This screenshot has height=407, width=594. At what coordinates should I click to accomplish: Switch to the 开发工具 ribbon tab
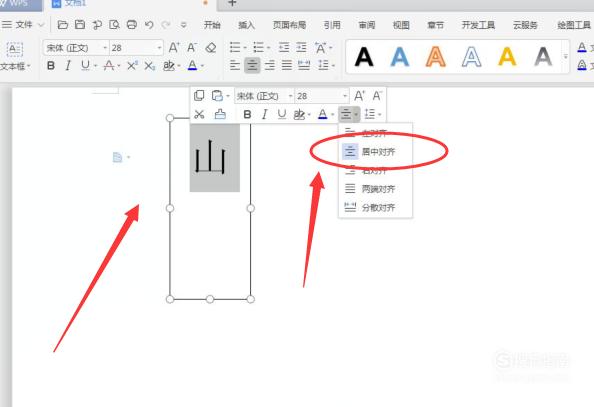[x=478, y=25]
